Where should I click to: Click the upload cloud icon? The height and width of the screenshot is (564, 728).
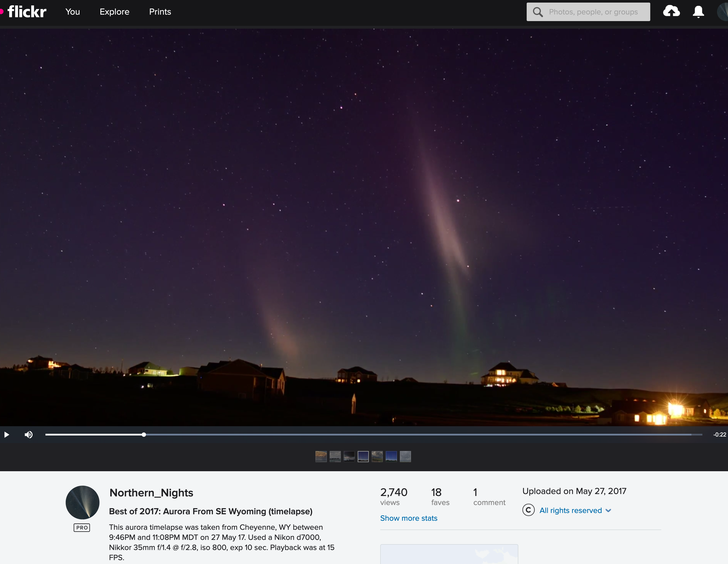(x=671, y=12)
